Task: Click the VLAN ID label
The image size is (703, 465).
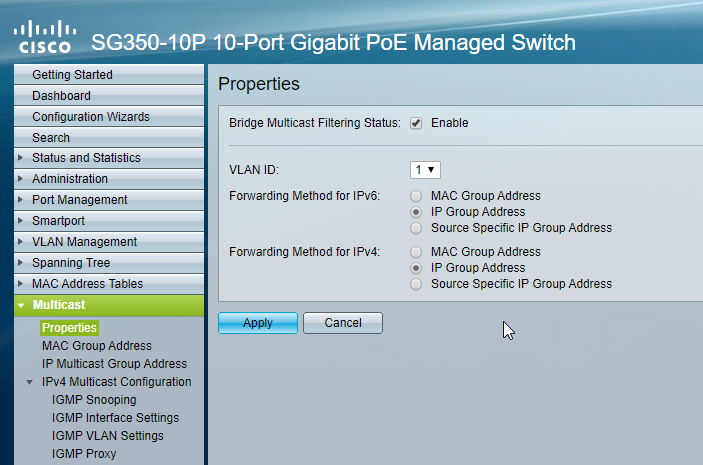Action: tap(254, 170)
